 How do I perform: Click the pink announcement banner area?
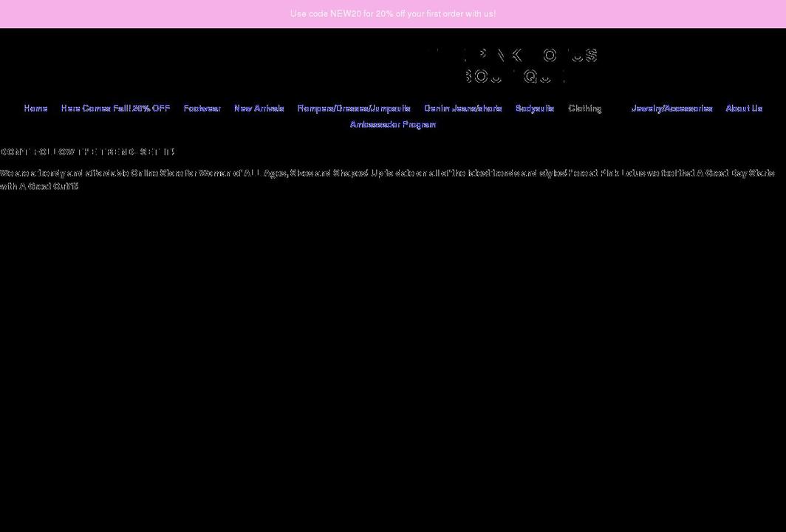(393, 13)
